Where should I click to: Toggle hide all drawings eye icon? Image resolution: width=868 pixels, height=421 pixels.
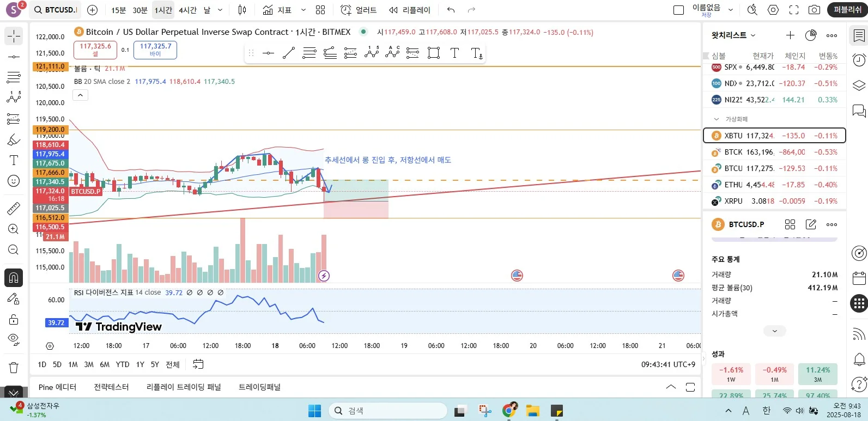pos(14,340)
